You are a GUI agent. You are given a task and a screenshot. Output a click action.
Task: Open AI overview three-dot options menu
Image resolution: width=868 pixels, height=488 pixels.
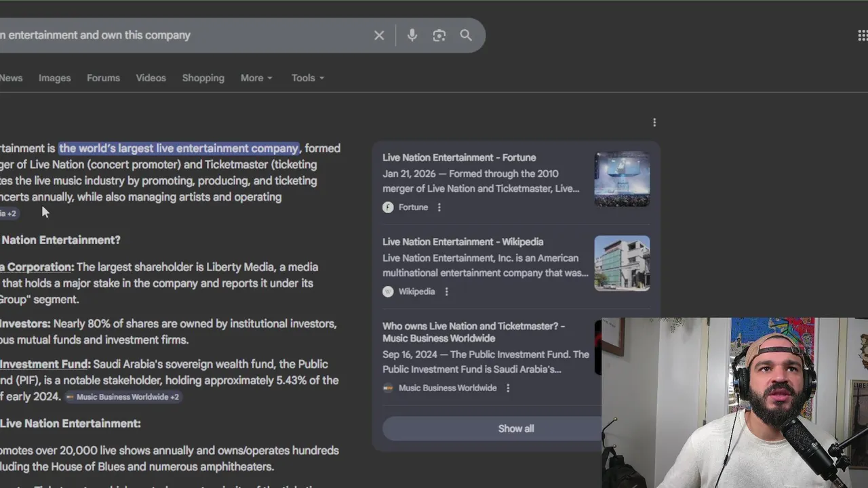click(654, 122)
